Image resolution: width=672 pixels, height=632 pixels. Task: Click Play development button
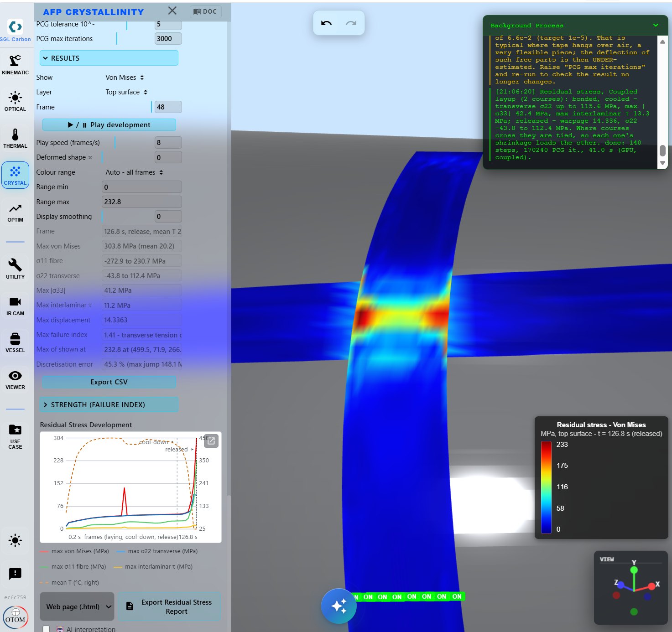(109, 125)
